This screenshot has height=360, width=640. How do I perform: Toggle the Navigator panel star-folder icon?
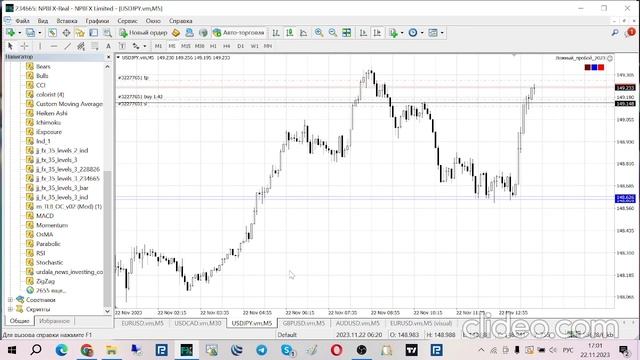pos(80,33)
